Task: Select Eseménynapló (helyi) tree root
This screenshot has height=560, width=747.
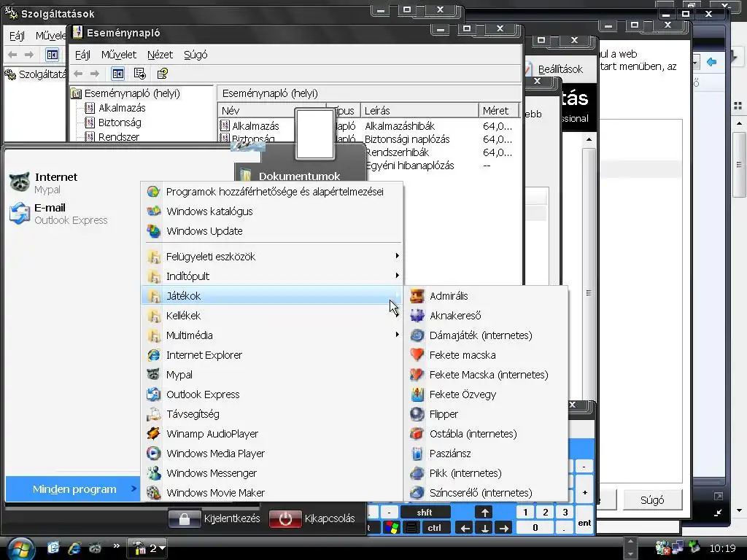Action: (x=125, y=93)
